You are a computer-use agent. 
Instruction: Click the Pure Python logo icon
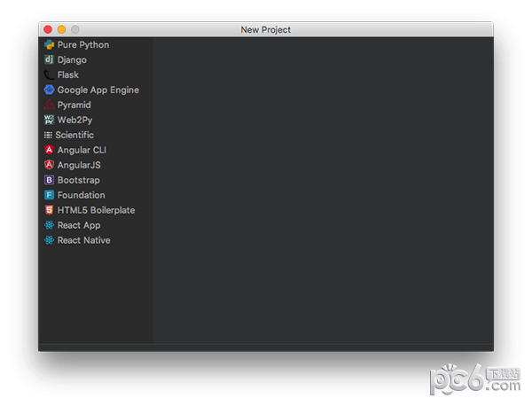click(49, 45)
